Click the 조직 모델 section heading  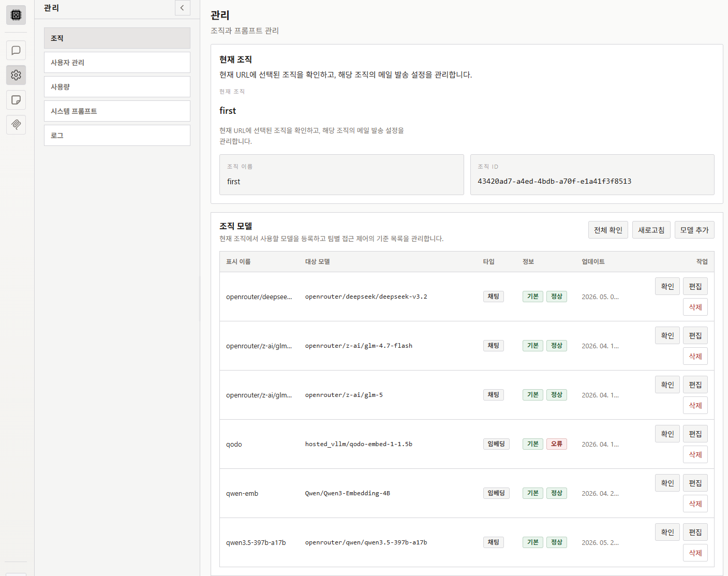pos(235,226)
